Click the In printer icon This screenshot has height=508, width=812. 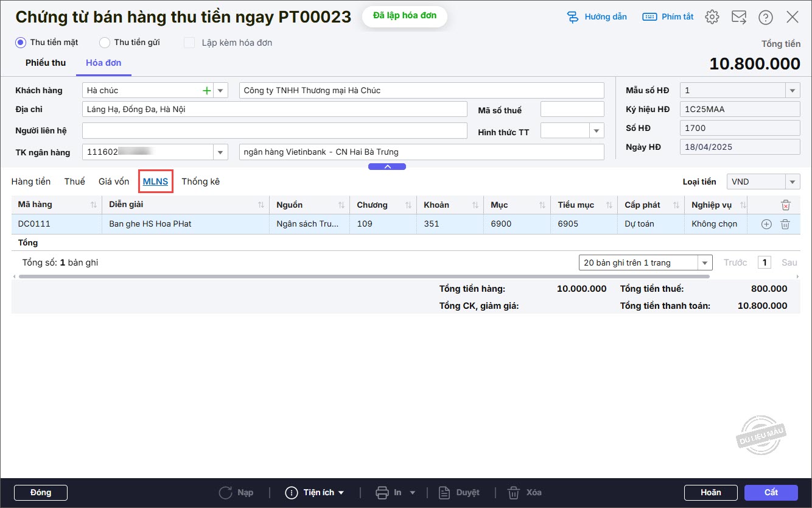click(382, 492)
